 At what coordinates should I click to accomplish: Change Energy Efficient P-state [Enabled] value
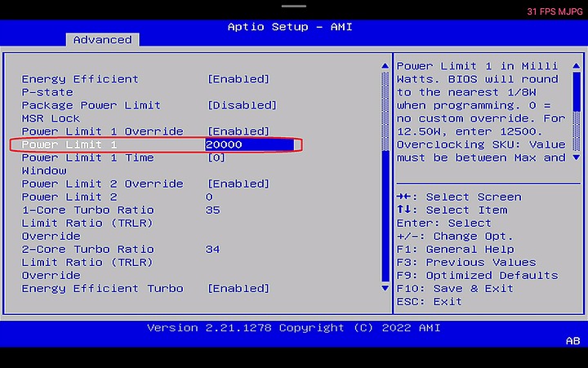(238, 79)
